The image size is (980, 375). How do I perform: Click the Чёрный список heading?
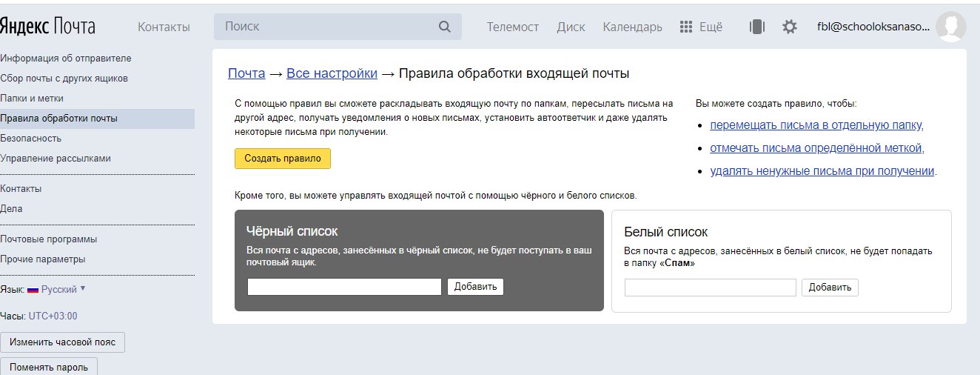click(292, 231)
